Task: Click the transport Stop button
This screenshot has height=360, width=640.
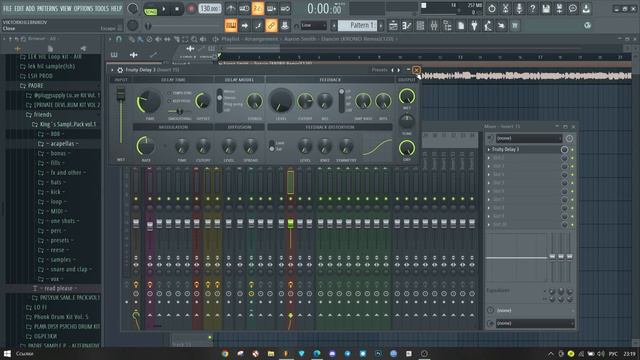Action: point(177,9)
